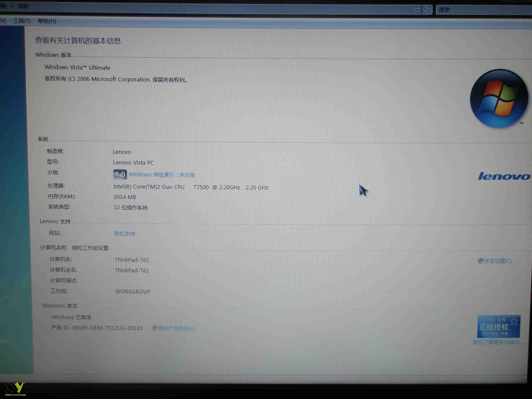Click the refresh icon beside the address bar
Screen dimensions: 532x399
[x=427, y=10]
